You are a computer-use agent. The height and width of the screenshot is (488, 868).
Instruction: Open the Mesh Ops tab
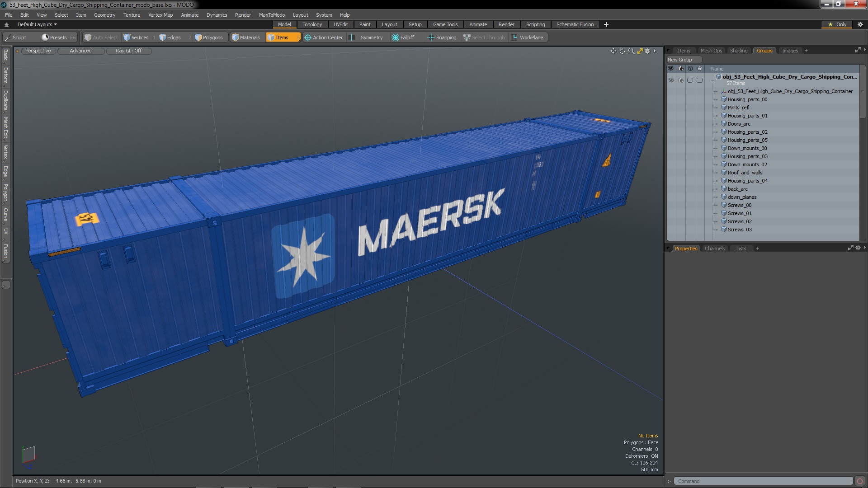[711, 51]
